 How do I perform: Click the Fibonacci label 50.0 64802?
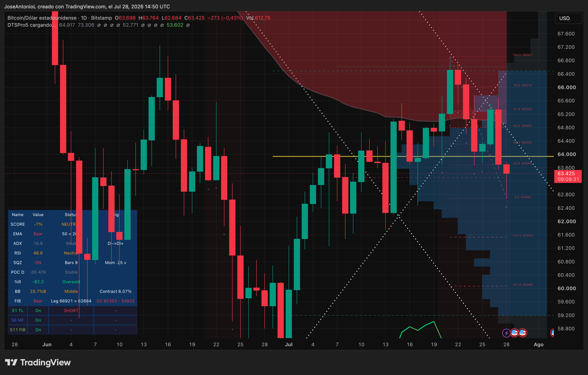click(x=522, y=126)
